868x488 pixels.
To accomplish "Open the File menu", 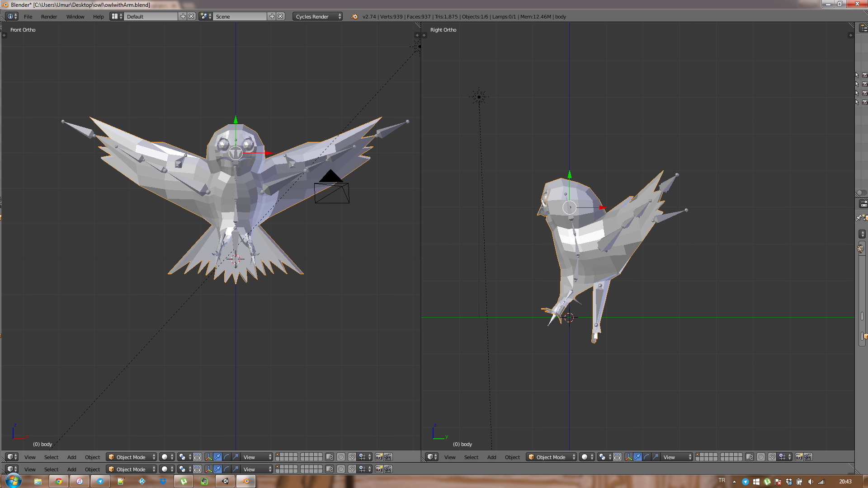I will click(28, 17).
